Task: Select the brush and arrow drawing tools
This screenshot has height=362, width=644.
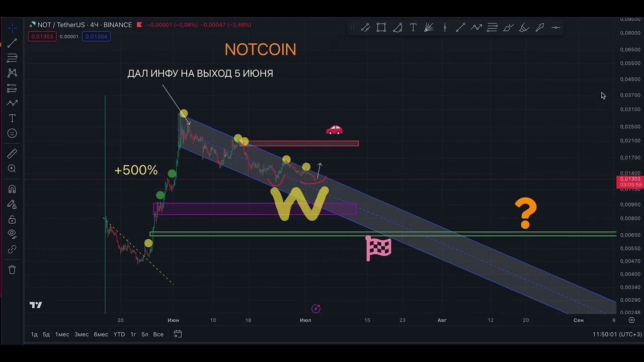Action: pos(12,103)
